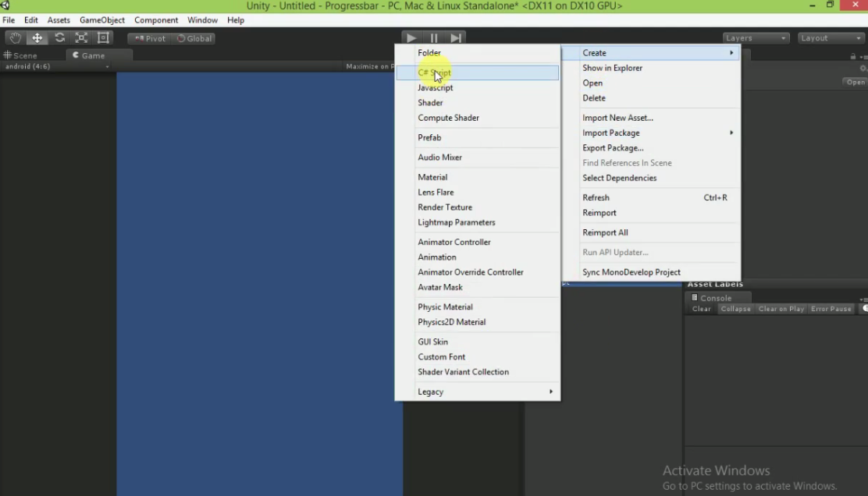
Task: Select the Rect transform tool
Action: 103,37
